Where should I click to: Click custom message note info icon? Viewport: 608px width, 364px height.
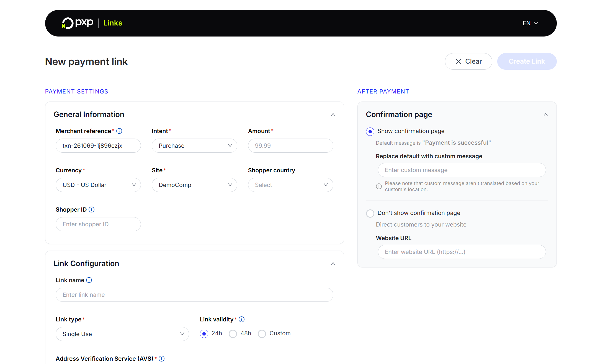point(379,186)
